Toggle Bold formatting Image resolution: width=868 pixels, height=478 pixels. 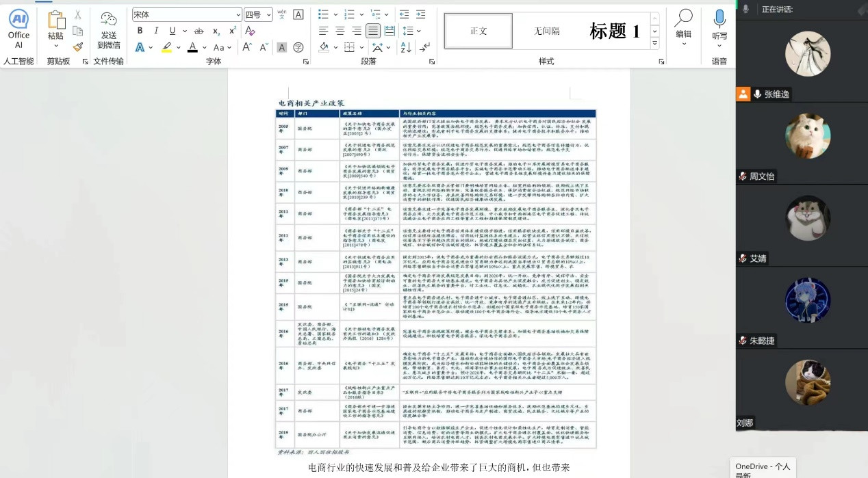tap(140, 31)
